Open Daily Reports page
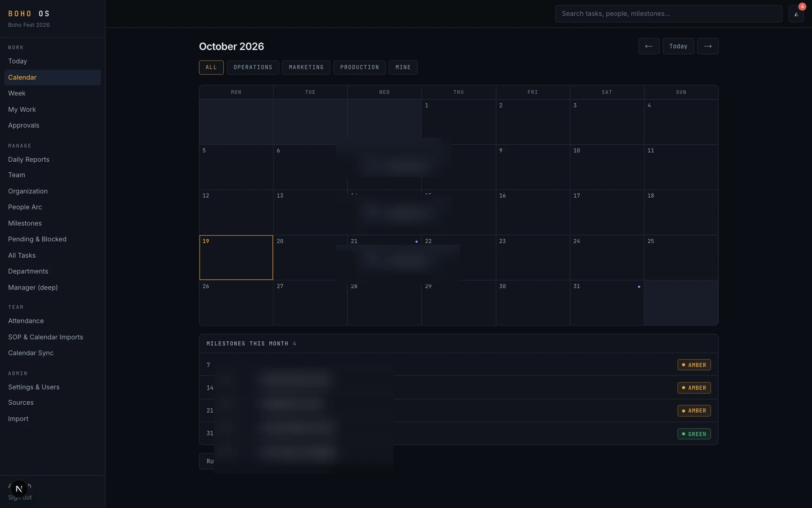 point(52,160)
